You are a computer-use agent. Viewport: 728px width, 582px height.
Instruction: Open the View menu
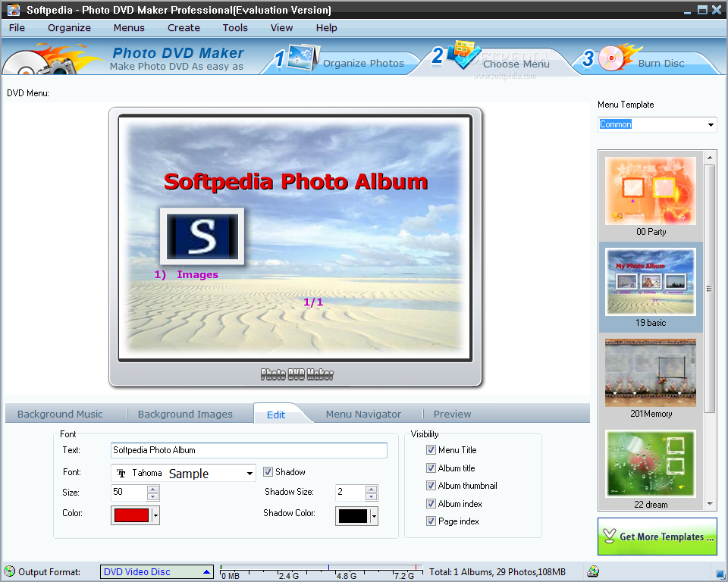[281, 28]
